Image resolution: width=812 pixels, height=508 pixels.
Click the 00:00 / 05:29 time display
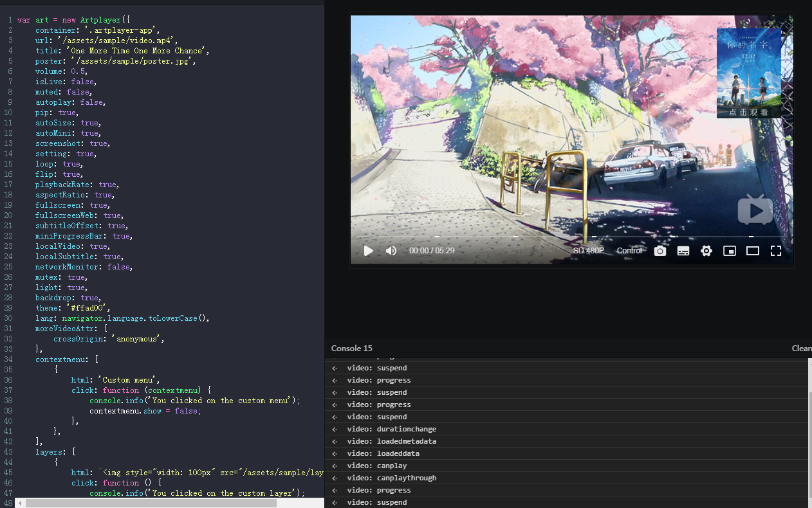point(432,251)
